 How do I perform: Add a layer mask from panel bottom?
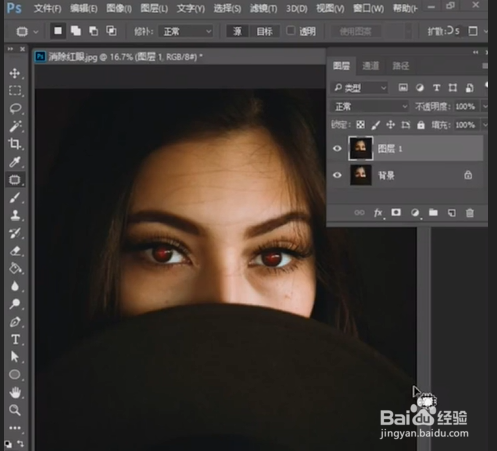pyautogui.click(x=396, y=212)
